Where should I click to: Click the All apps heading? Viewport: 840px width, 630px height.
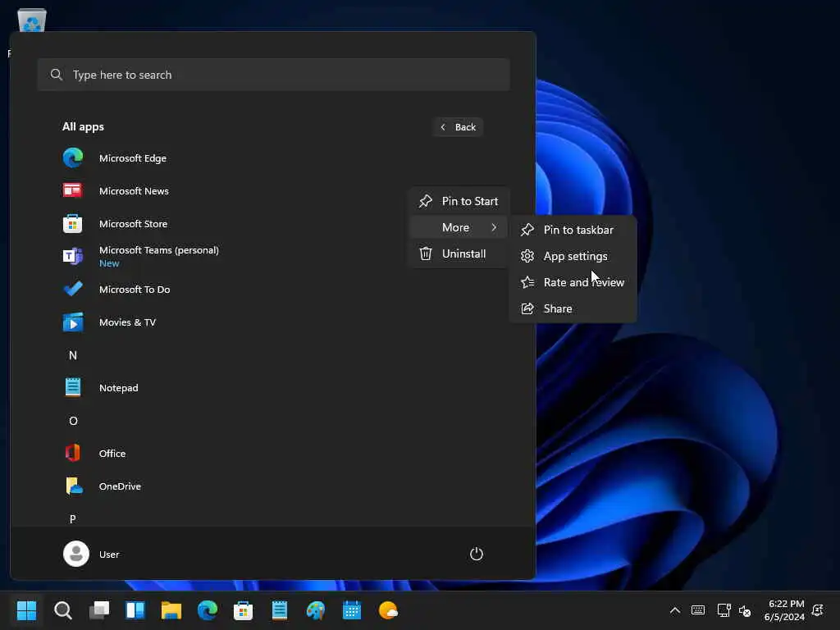tap(83, 127)
